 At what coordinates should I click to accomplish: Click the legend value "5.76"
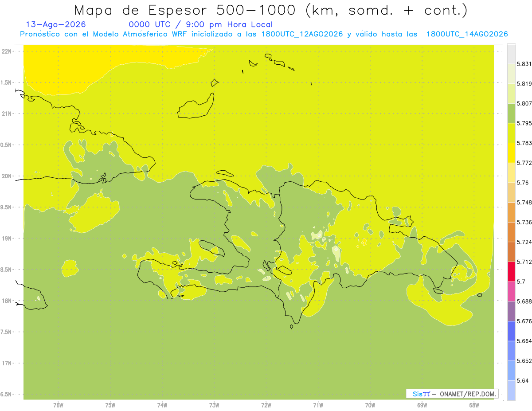point(523,183)
